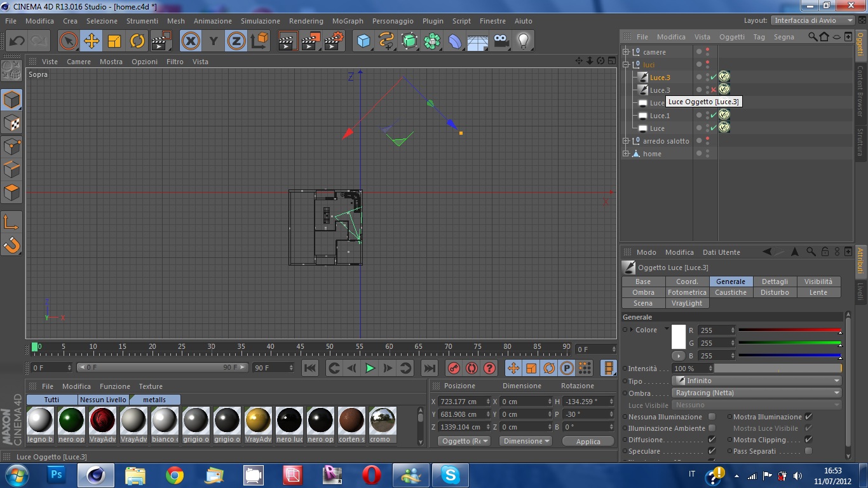
Task: Expand the arredo salotto tree item
Action: click(x=626, y=141)
